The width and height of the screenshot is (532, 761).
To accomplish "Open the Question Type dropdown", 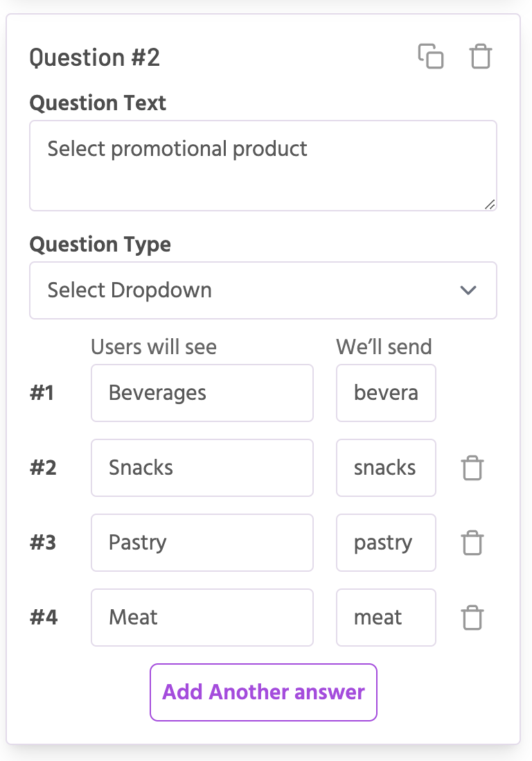I will point(263,290).
